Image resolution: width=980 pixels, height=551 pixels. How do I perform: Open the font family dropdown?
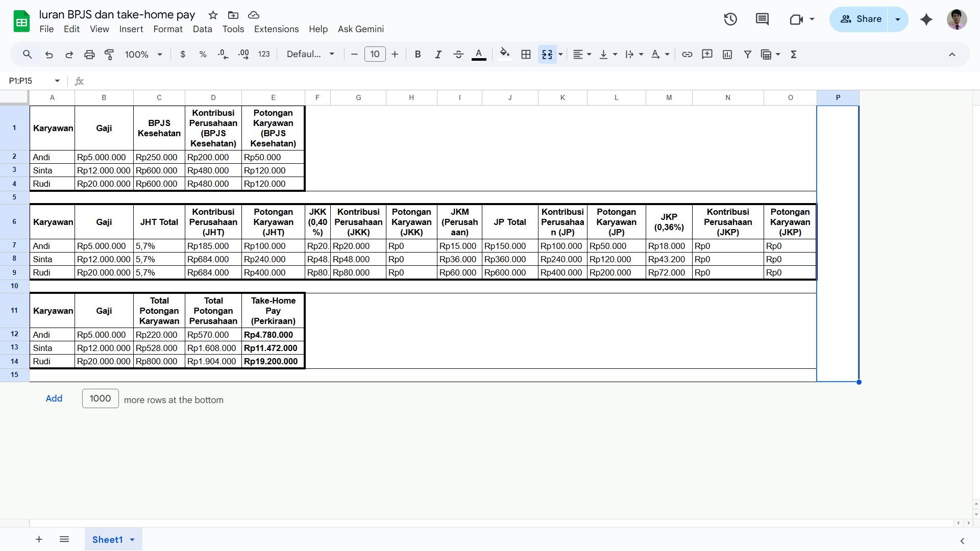click(310, 55)
